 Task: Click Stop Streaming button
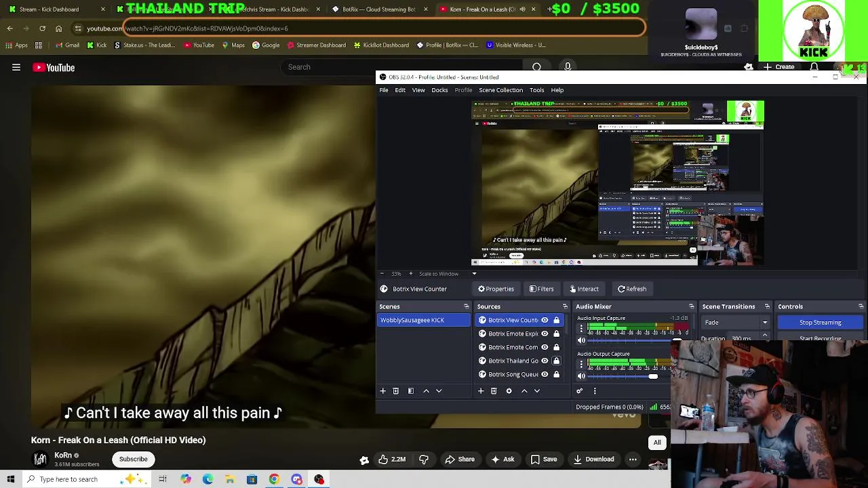click(x=820, y=323)
